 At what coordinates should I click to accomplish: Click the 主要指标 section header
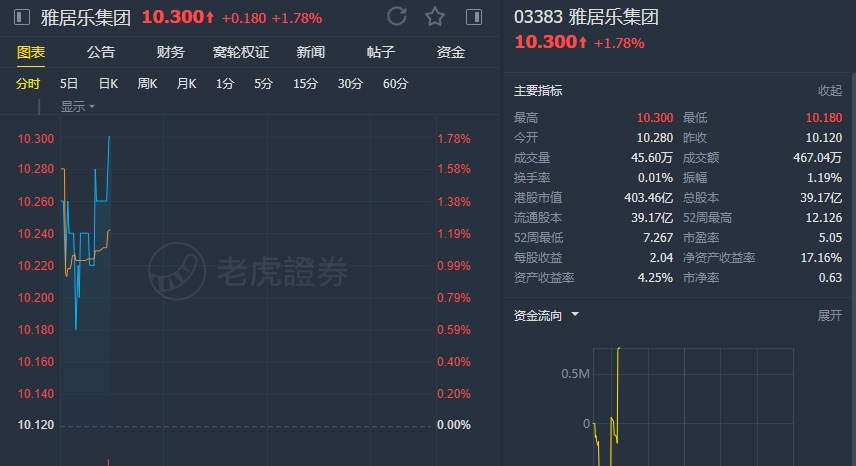538,91
